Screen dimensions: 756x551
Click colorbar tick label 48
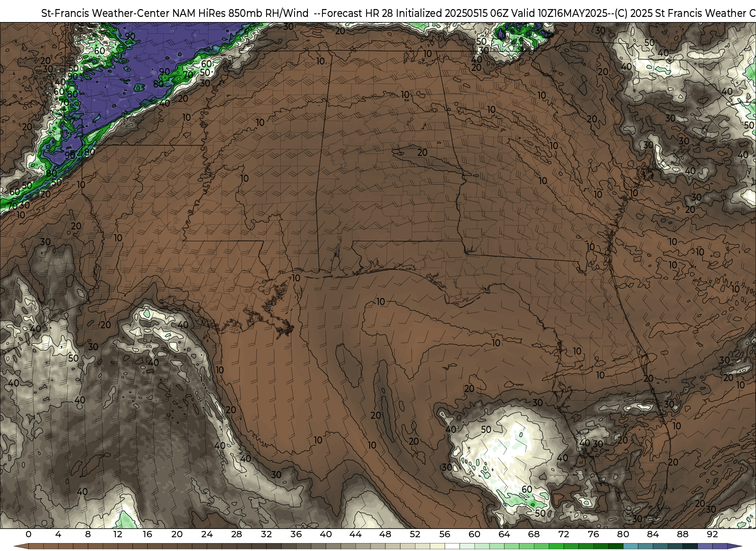tap(385, 534)
